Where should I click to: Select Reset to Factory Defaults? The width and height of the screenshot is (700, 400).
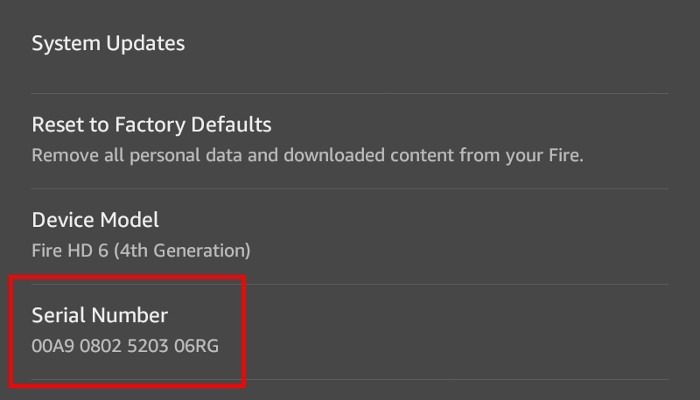[151, 125]
